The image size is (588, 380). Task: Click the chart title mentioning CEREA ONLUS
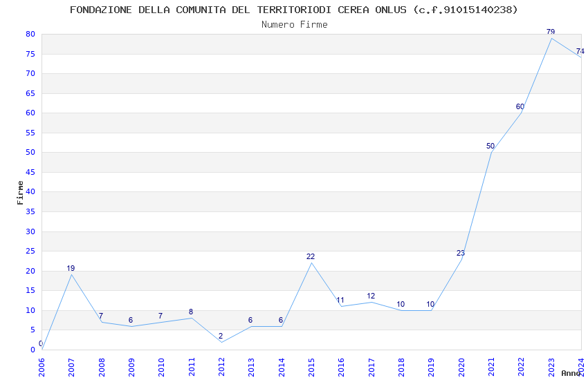coord(294,10)
